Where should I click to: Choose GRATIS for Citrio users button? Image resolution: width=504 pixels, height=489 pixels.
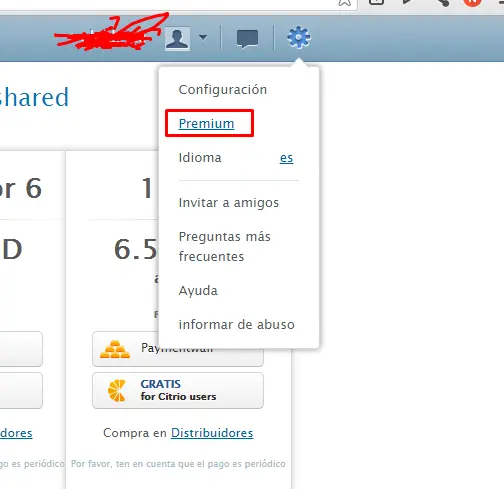178,390
